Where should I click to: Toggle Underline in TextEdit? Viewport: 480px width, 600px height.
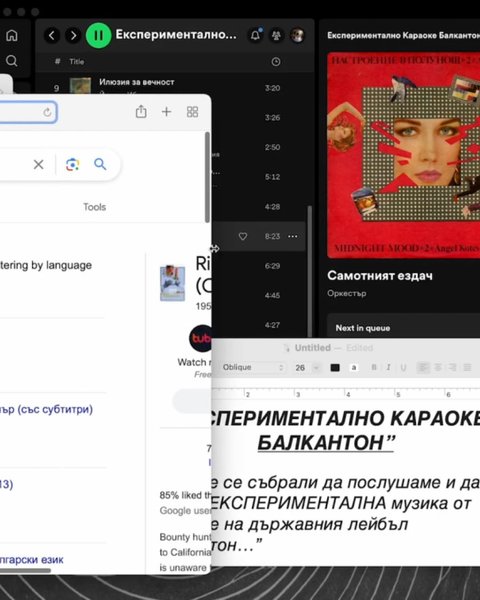pyautogui.click(x=403, y=367)
